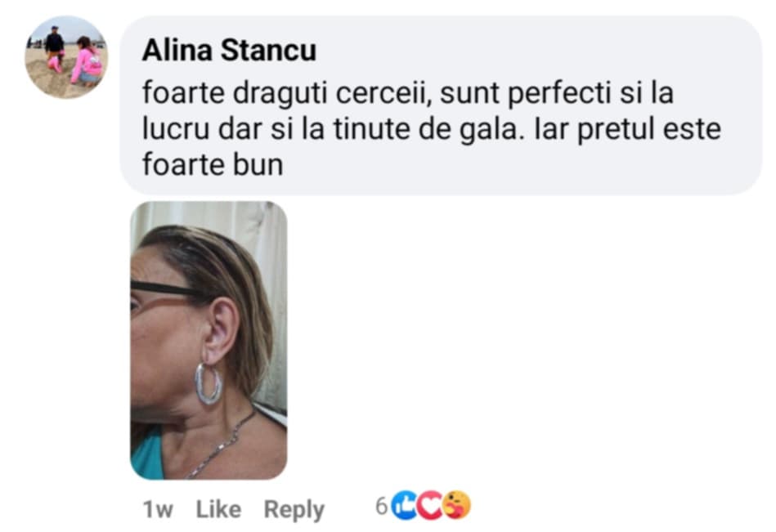Click the silver hoop earring in photo
This screenshot has height=532, width=776.
(208, 383)
